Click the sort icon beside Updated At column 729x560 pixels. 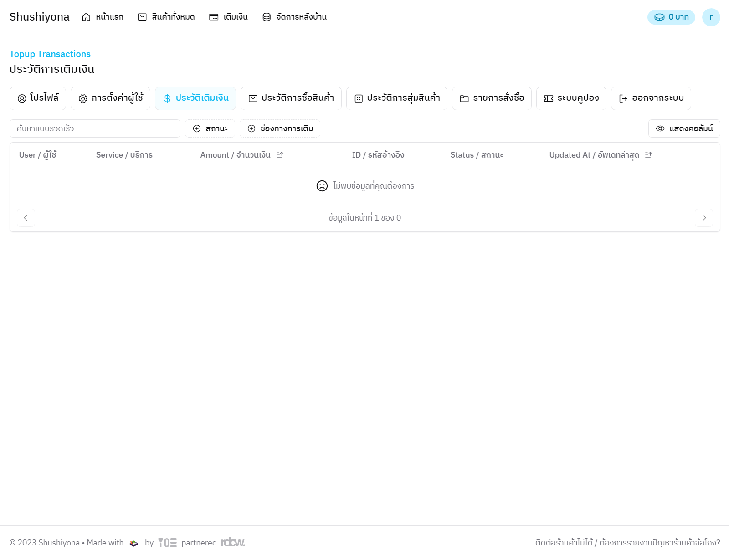click(x=648, y=155)
